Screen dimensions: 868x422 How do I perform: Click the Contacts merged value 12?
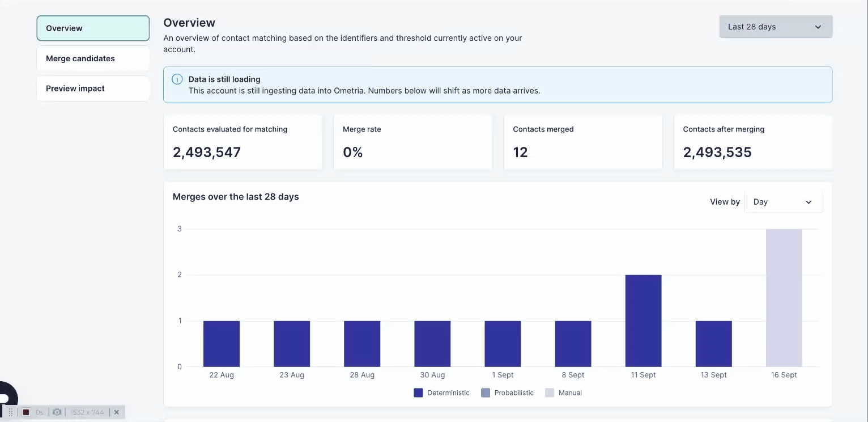point(520,152)
